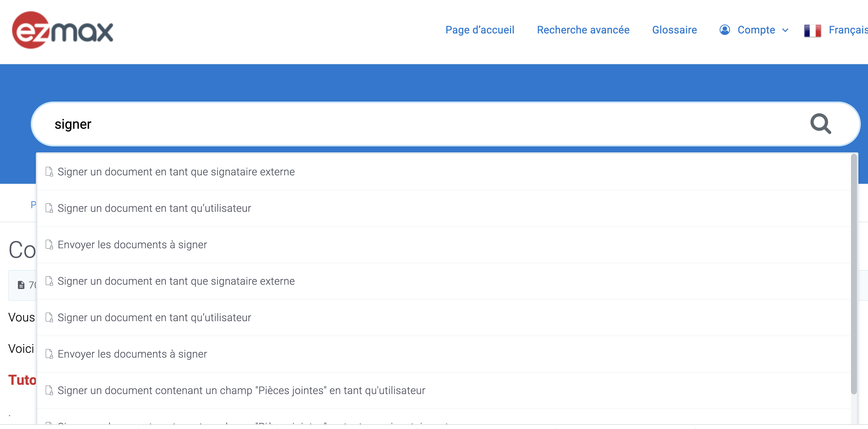Click the French flag icon

tap(812, 30)
